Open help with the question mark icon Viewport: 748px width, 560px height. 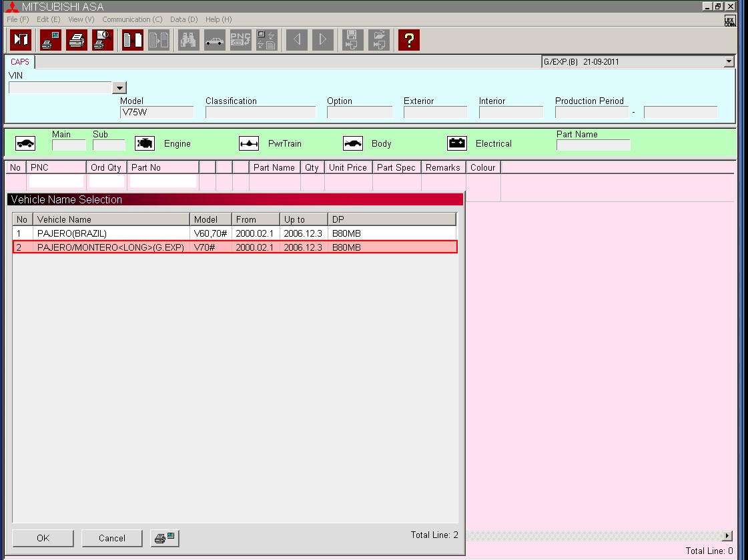coord(408,40)
